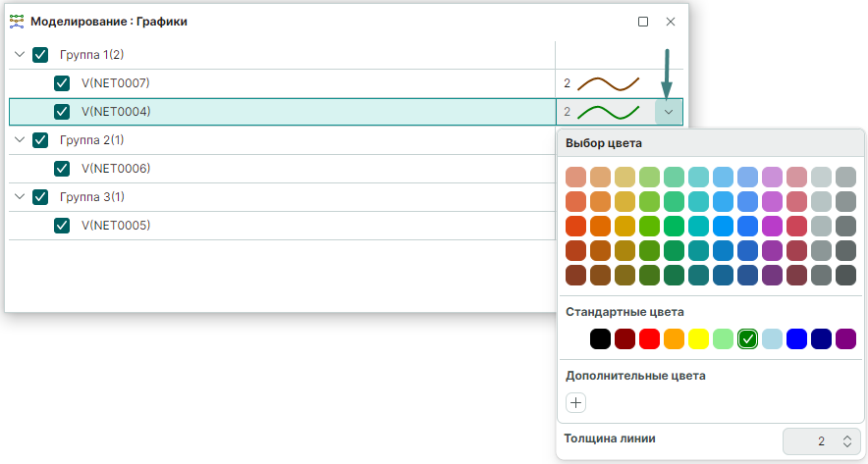
Task: Pick the black standard color swatch
Action: tap(600, 338)
